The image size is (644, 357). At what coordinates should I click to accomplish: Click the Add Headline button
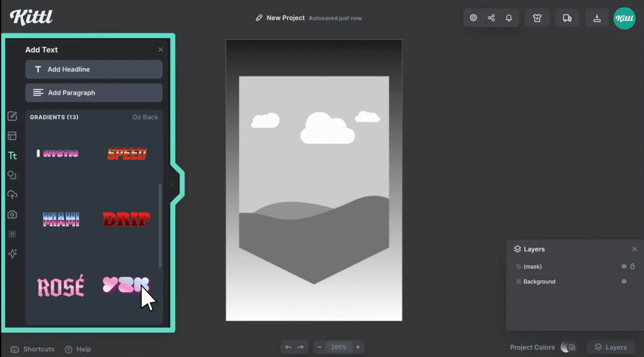click(94, 69)
